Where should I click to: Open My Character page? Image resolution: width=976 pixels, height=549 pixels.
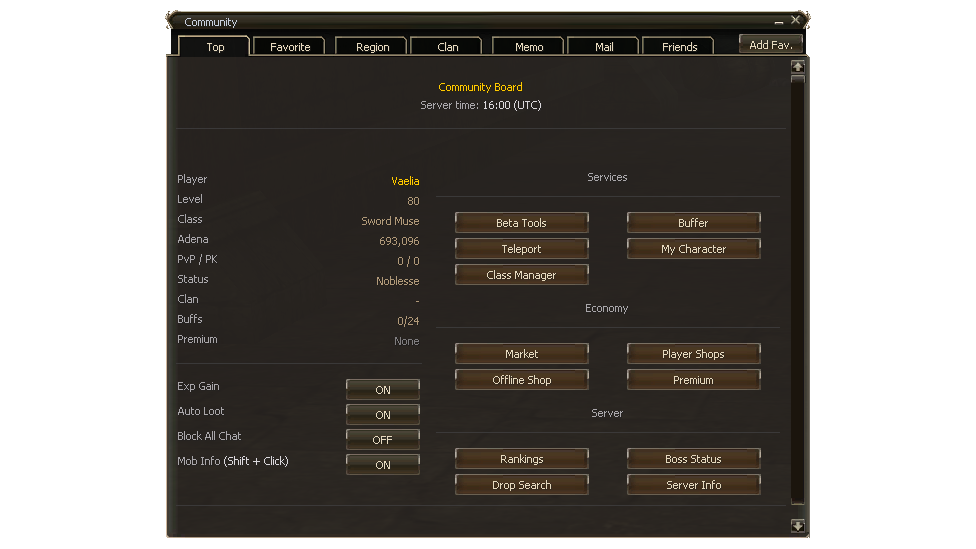click(x=693, y=249)
